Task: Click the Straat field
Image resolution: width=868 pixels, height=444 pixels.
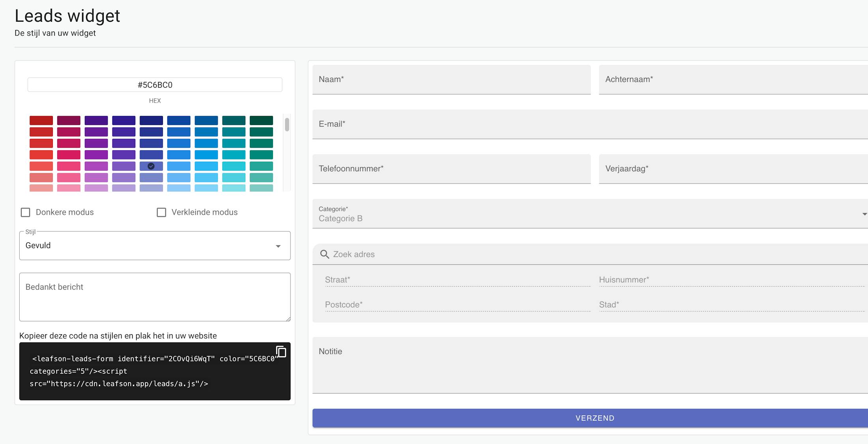Action: (x=458, y=280)
